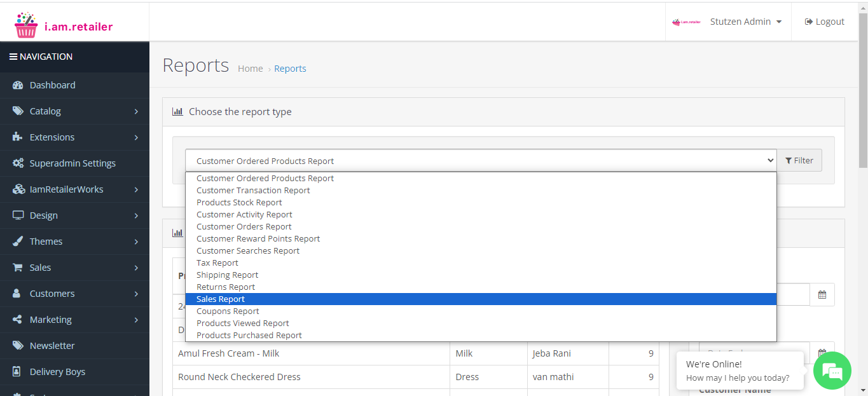Viewport: 868px width, 396px height.
Task: Click the Filter button
Action: 799,160
